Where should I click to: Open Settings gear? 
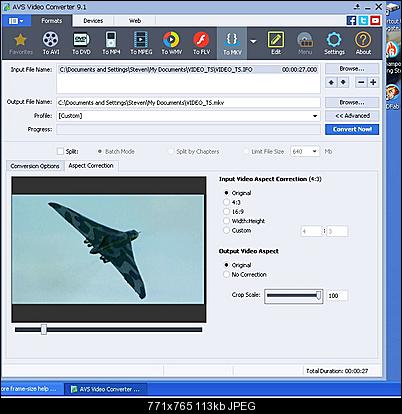[x=334, y=43]
